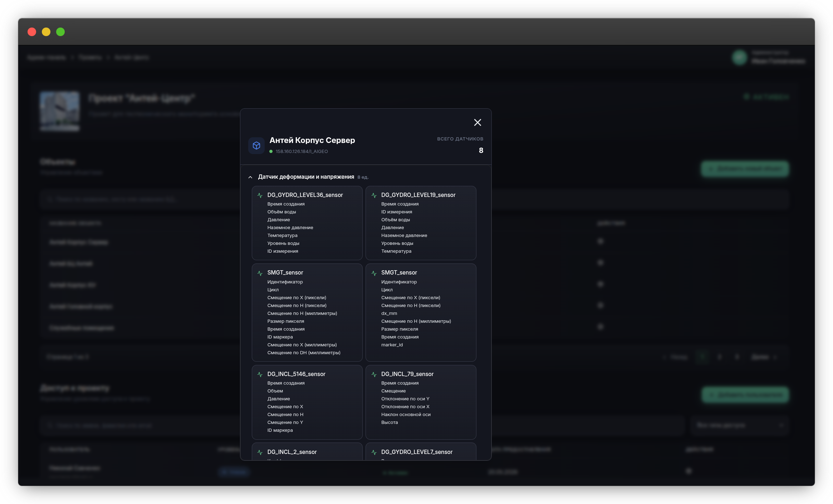
Task: Click the pulse icon of DG_GYDRO_LEVEL7_sensor
Action: pyautogui.click(x=374, y=452)
